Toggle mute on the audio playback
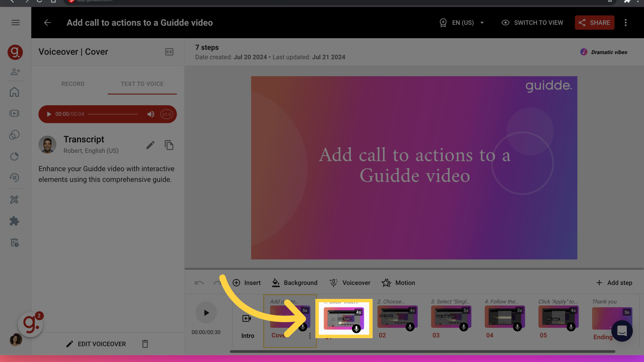The image size is (644, 362). point(151,114)
